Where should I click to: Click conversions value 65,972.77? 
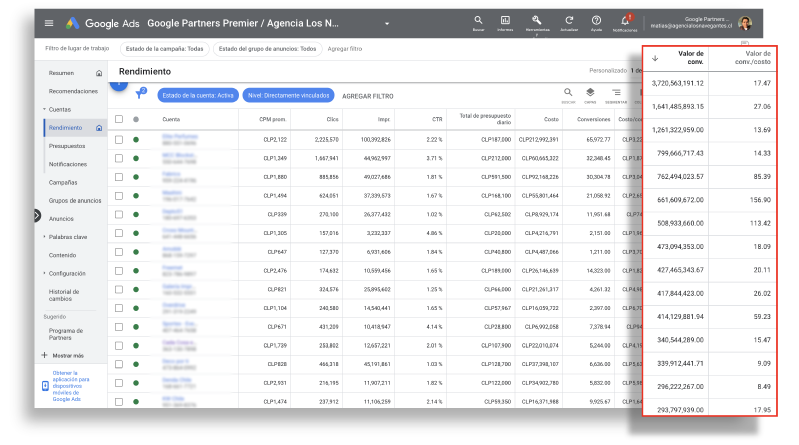point(598,140)
